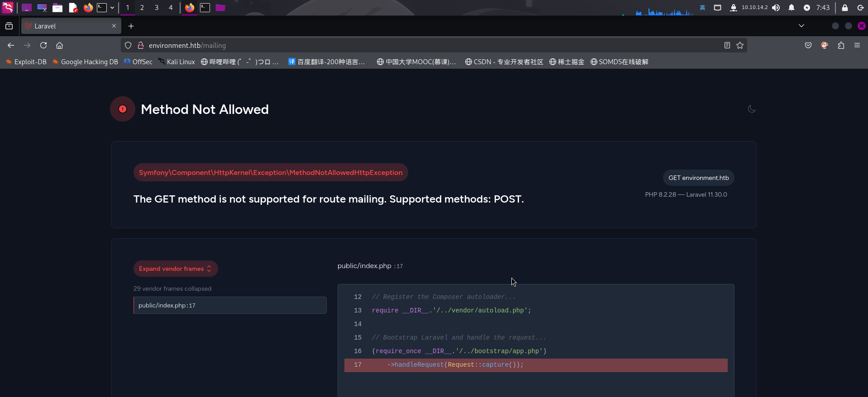Click the highlighted handleRequest code line 17

coord(536,365)
